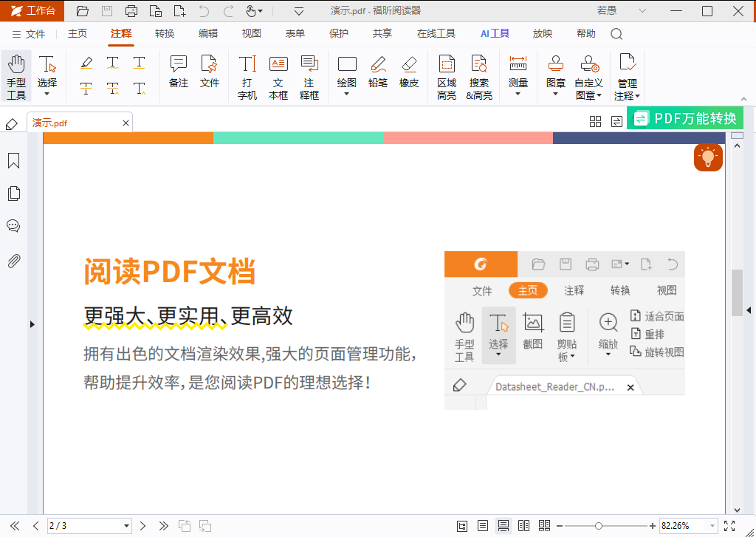Viewport: 756px width, 537px height.
Task: Select the Typewriter (打字机) tool
Action: [x=247, y=78]
